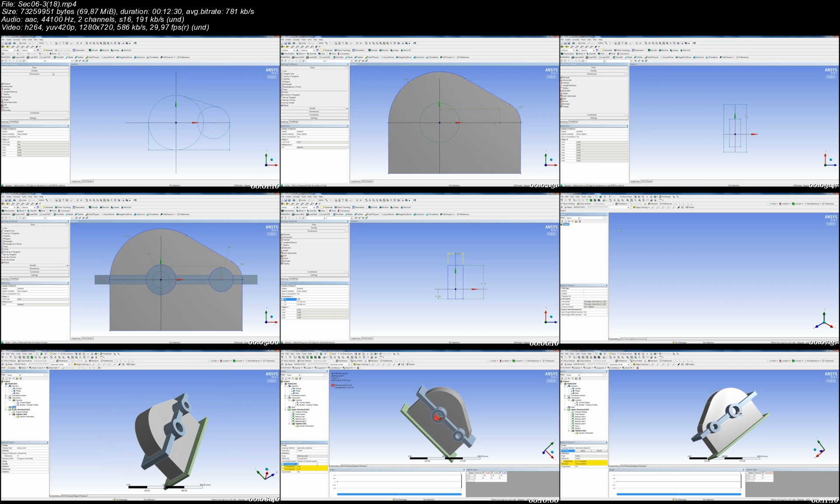Screen dimensions: 840x504
Task: Click Extrude in the 00:01:16 frame
Action: coord(93,50)
